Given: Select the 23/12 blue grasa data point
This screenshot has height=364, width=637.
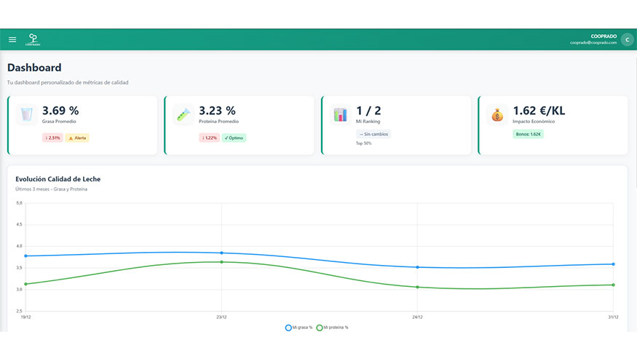Looking at the screenshot, I should tap(221, 253).
